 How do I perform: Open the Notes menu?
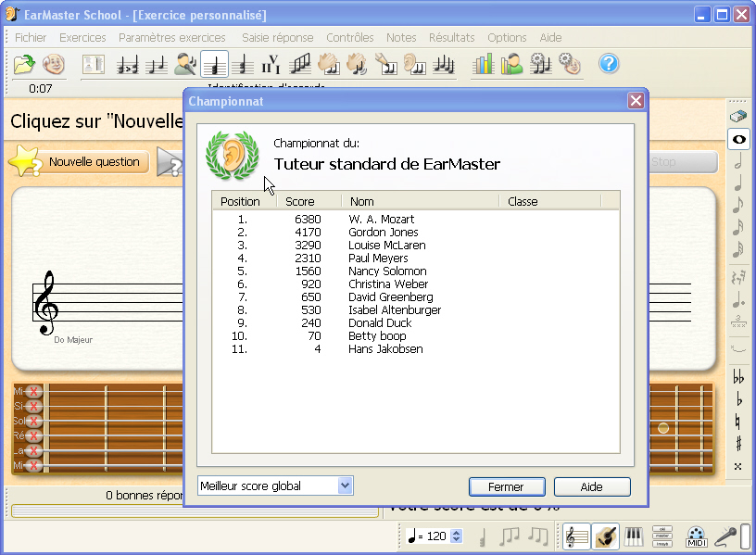coord(401,38)
